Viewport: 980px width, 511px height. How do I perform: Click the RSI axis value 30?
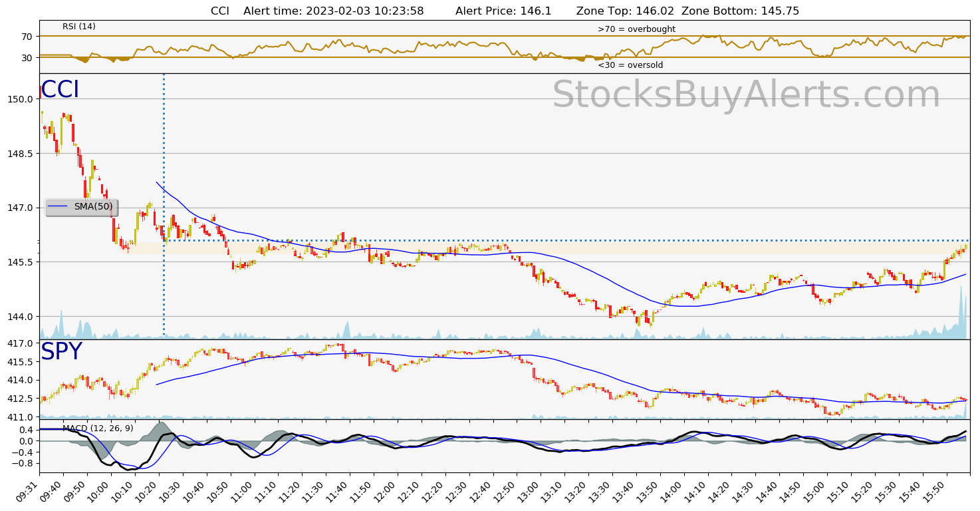pyautogui.click(x=27, y=57)
